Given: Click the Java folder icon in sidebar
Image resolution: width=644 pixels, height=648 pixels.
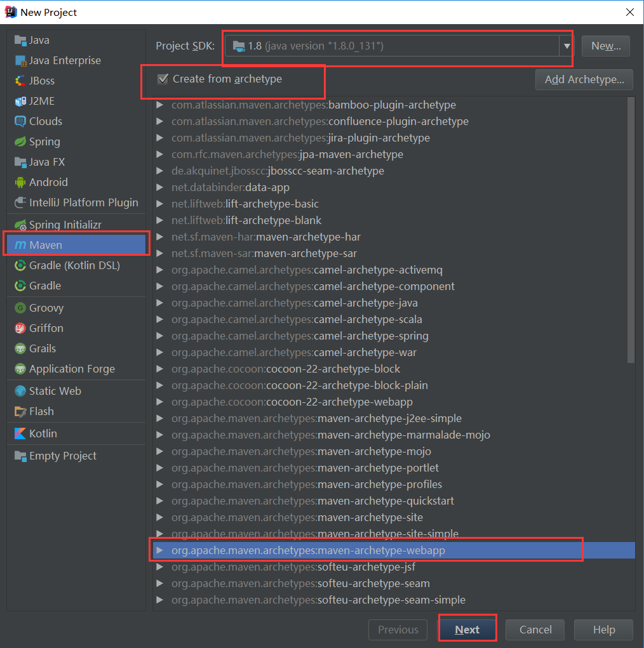Looking at the screenshot, I should (20, 40).
